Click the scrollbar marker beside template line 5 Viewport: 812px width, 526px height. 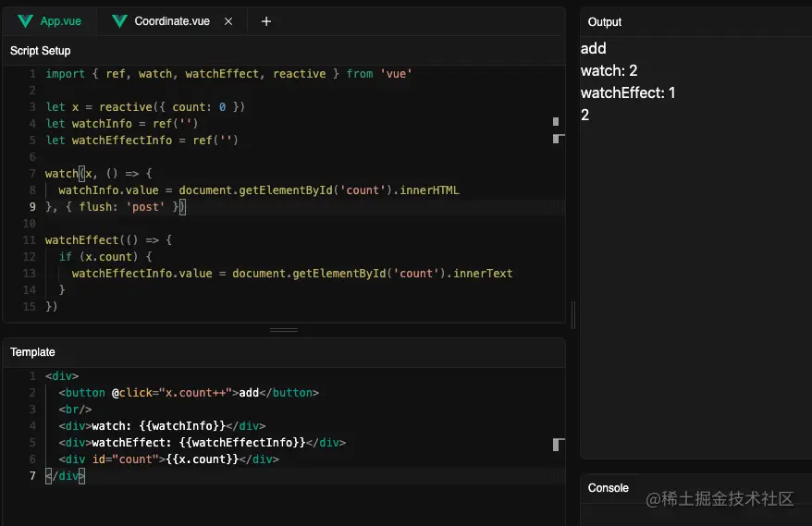[558, 445]
